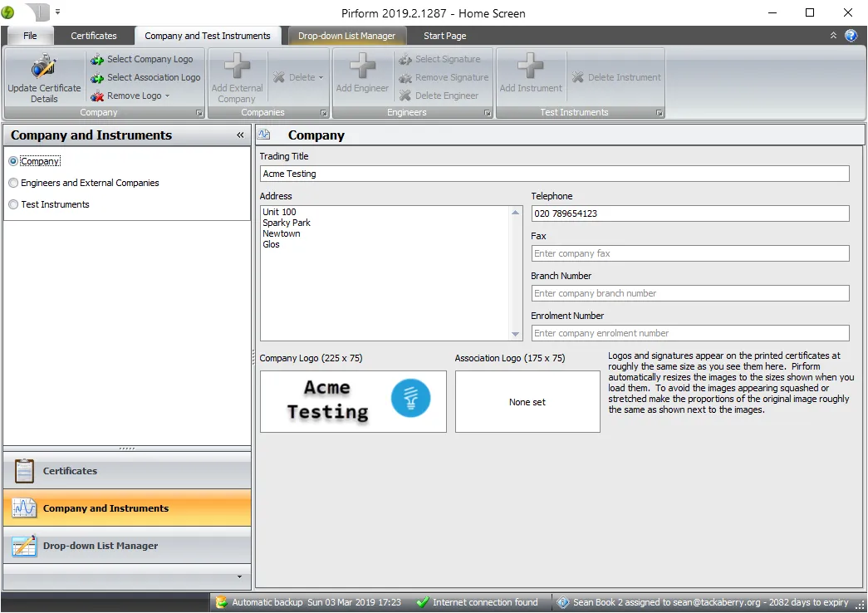Click the Certificates navigation button
868x613 pixels.
pyautogui.click(x=127, y=469)
